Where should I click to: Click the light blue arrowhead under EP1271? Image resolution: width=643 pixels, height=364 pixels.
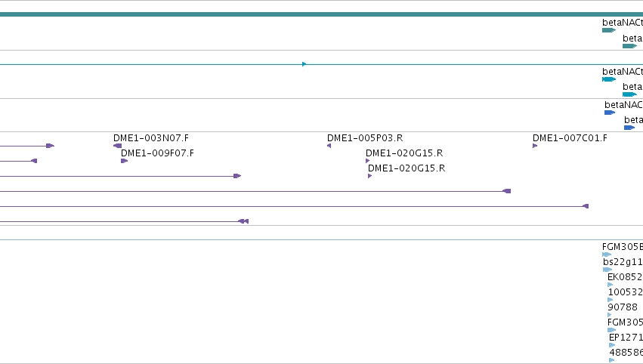pos(612,345)
